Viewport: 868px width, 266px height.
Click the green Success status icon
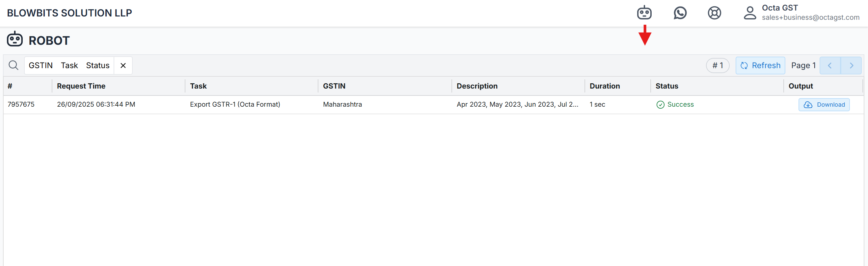(660, 105)
